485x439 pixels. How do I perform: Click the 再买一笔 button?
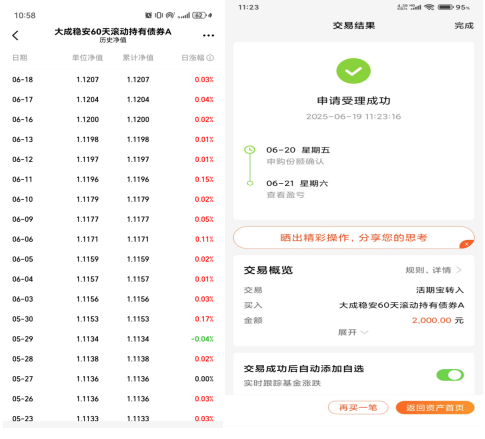click(358, 408)
